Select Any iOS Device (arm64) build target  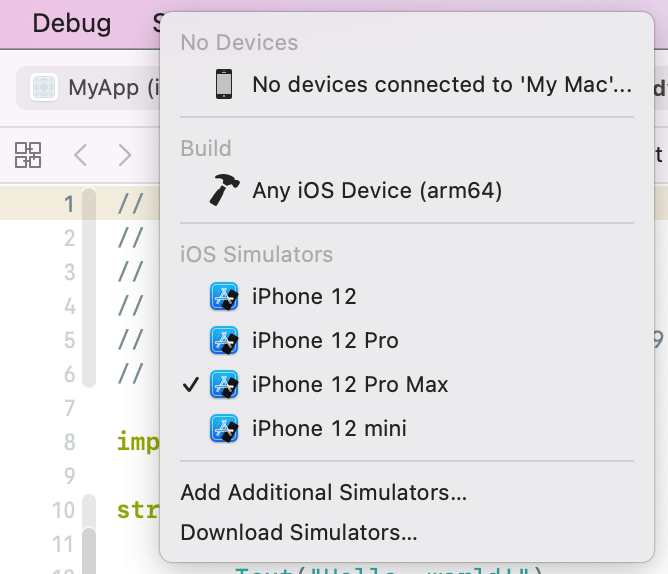tap(376, 190)
